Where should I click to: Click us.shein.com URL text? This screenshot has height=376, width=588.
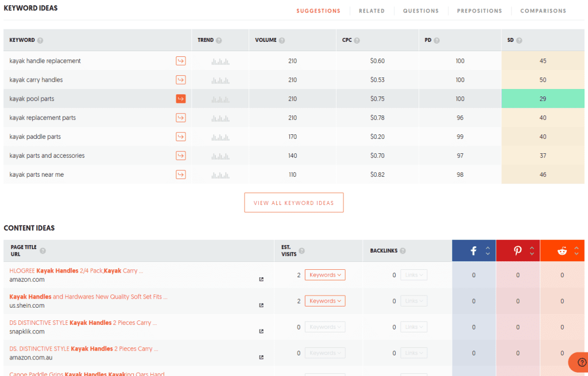(x=27, y=305)
